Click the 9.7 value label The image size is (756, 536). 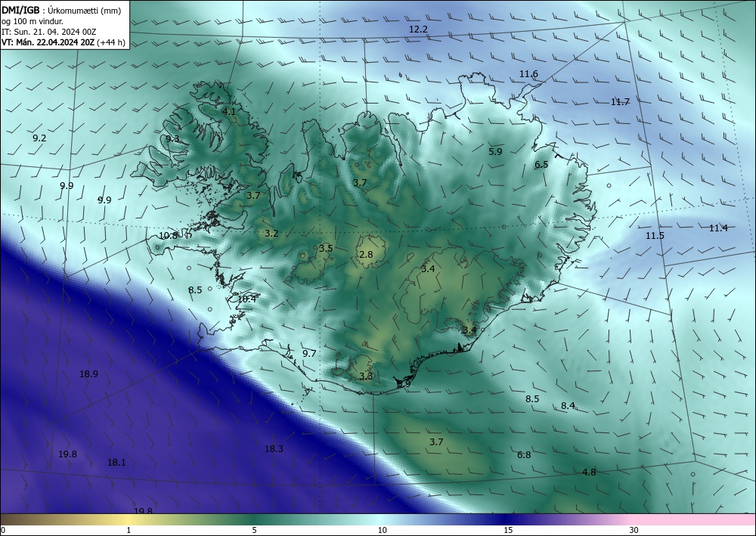click(x=309, y=353)
